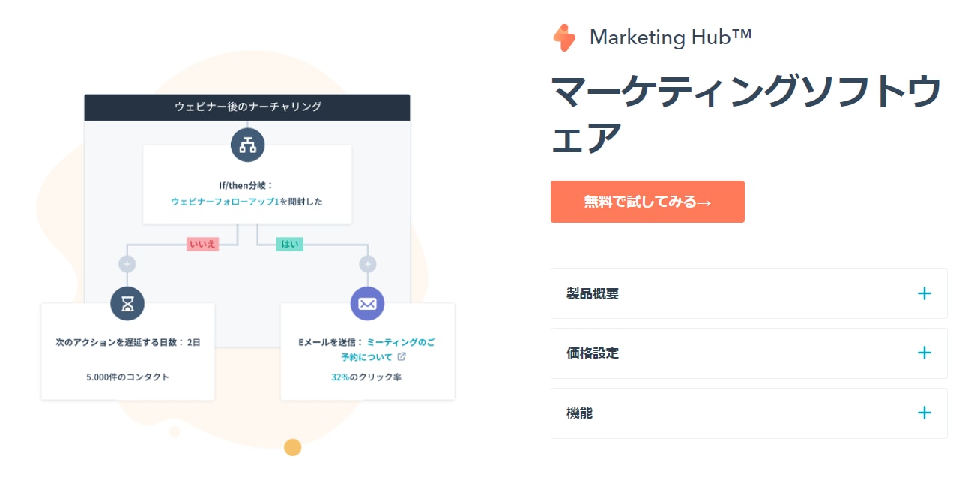The height and width of the screenshot is (480, 980).
Task: Click the 無料で試してみる button
Action: point(647,202)
